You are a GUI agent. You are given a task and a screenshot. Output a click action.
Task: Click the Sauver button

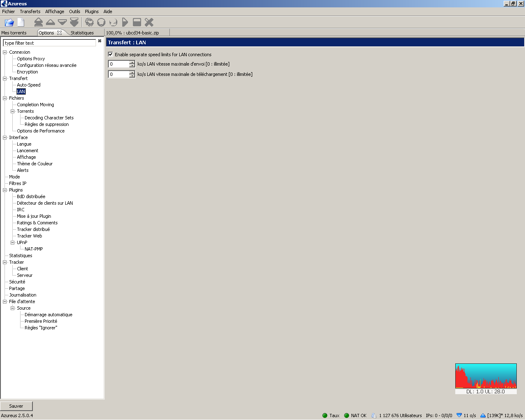tap(16, 406)
